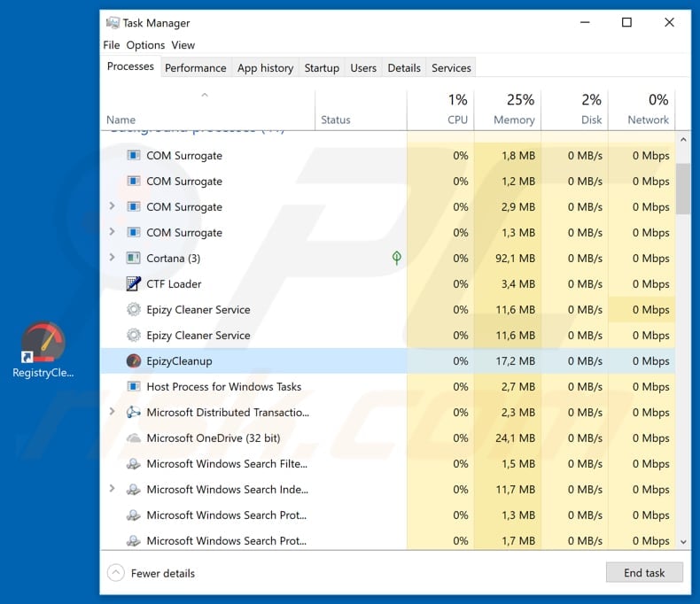This screenshot has height=604, width=700.
Task: Open the Options menu
Action: 145,45
